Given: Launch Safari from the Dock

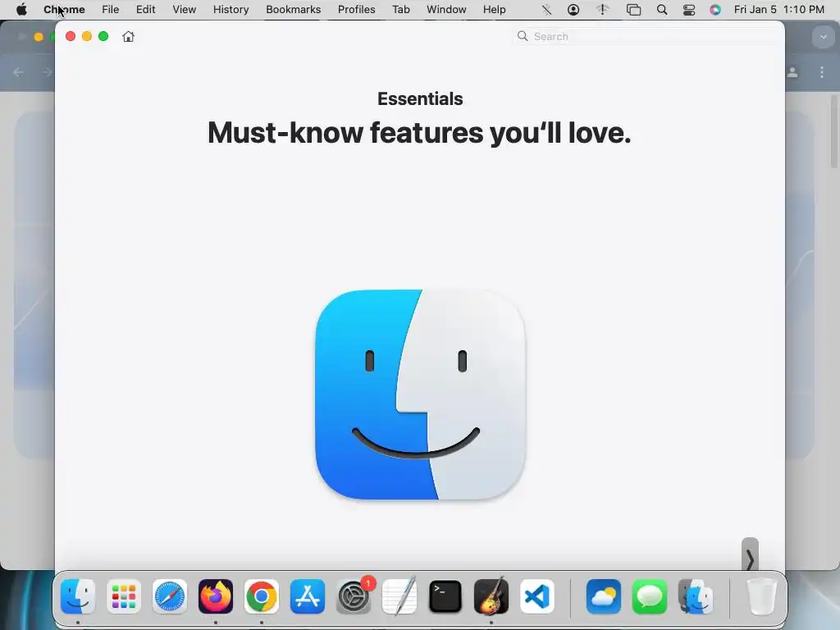Looking at the screenshot, I should [170, 596].
